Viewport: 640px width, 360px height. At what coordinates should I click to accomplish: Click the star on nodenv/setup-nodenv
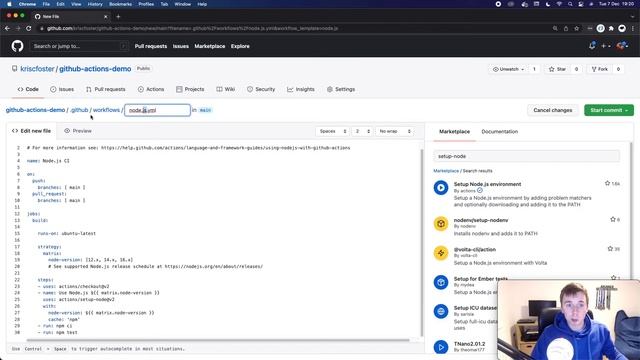[613, 220]
